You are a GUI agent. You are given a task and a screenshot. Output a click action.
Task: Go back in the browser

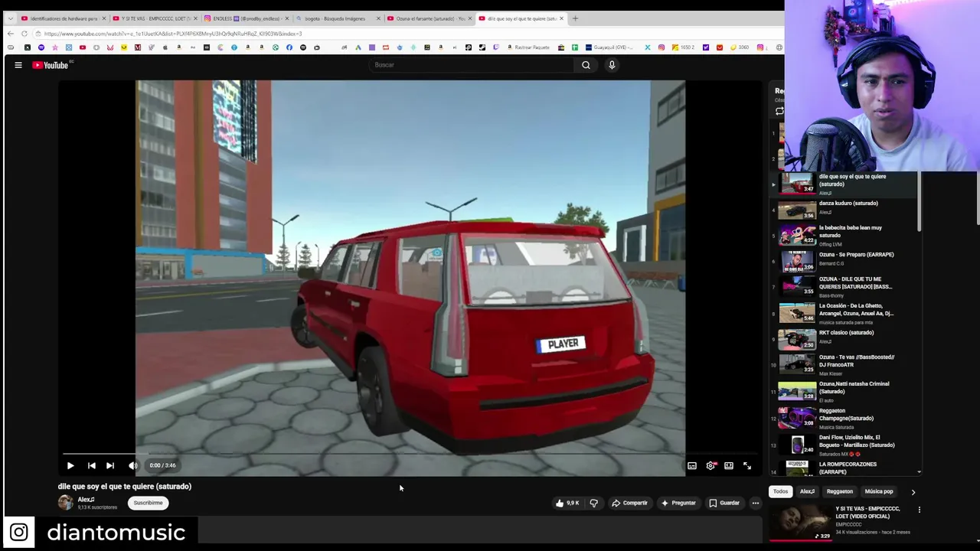[11, 34]
